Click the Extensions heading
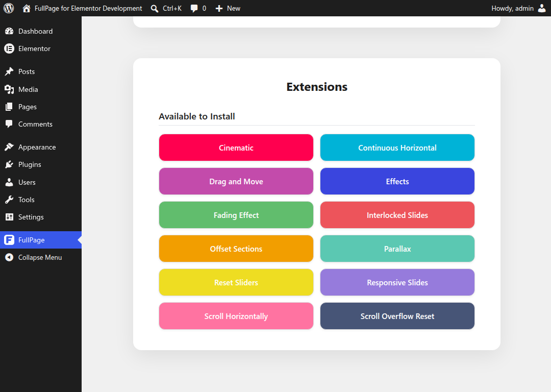 [x=317, y=87]
